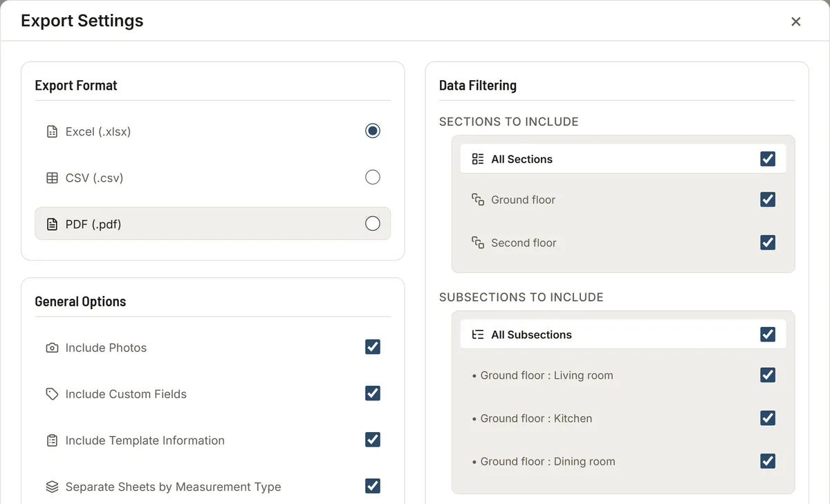Uncheck the Second floor section checkbox

[768, 243]
